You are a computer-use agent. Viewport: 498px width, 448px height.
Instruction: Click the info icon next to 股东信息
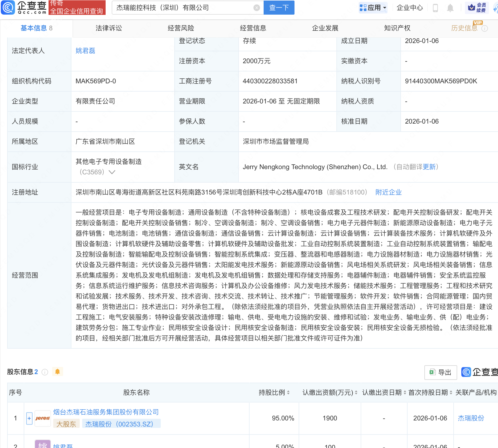click(x=45, y=372)
